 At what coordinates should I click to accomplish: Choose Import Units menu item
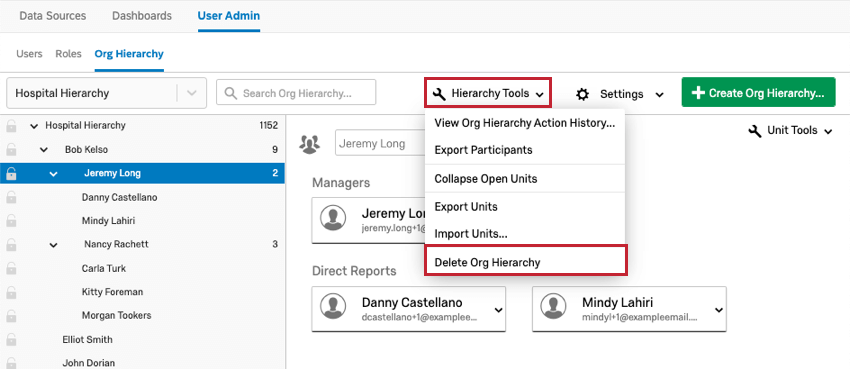(525, 234)
